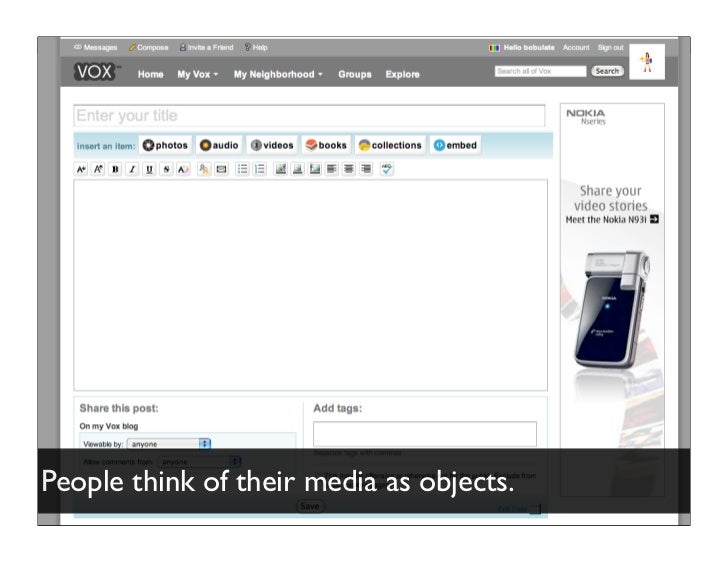Click the Search button

point(607,71)
